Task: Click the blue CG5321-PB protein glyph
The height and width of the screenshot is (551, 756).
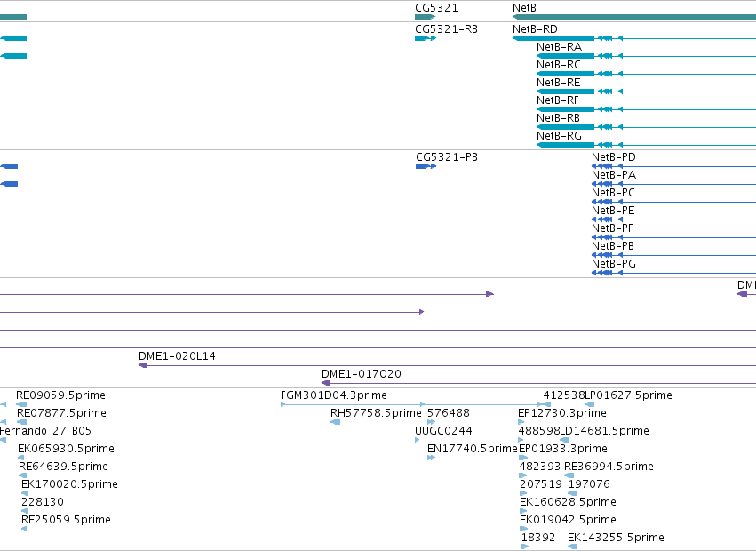Action: tap(426, 166)
